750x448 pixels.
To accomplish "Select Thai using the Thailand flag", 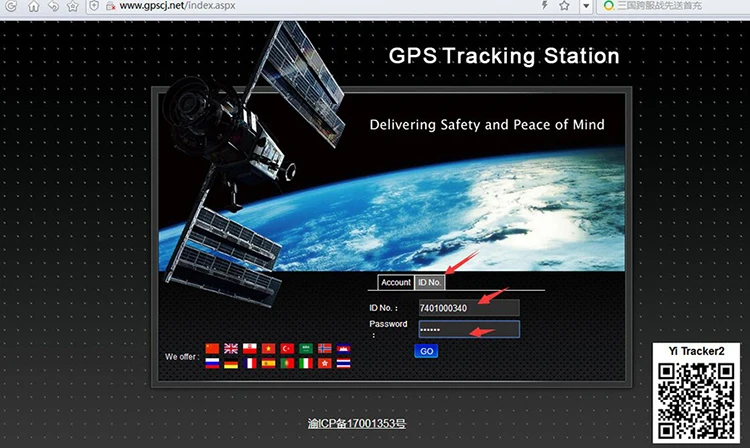I will click(x=343, y=363).
